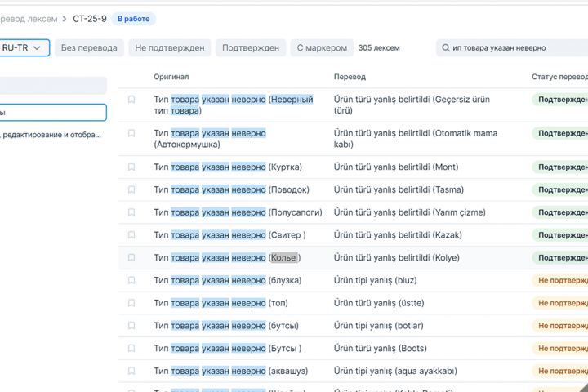Open translation "Ürün tipi yanlış (Boots)"
This screenshot has height=392, width=588.
coord(381,349)
